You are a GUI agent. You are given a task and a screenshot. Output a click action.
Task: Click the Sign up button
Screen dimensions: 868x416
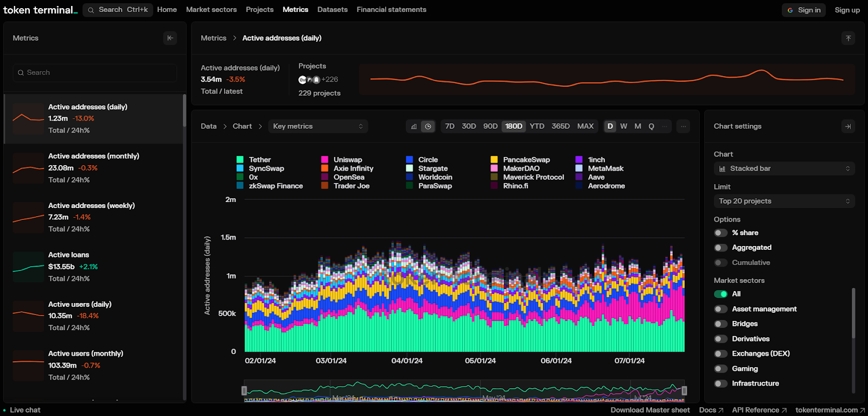pyautogui.click(x=847, y=10)
